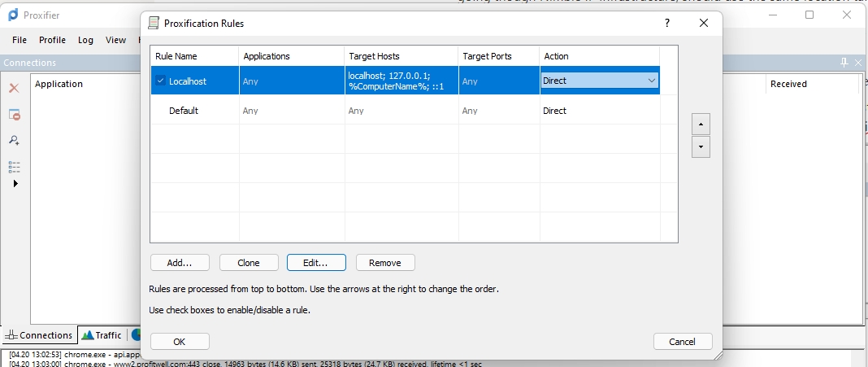
Task: Switch to the Traffic tab
Action: (102, 335)
